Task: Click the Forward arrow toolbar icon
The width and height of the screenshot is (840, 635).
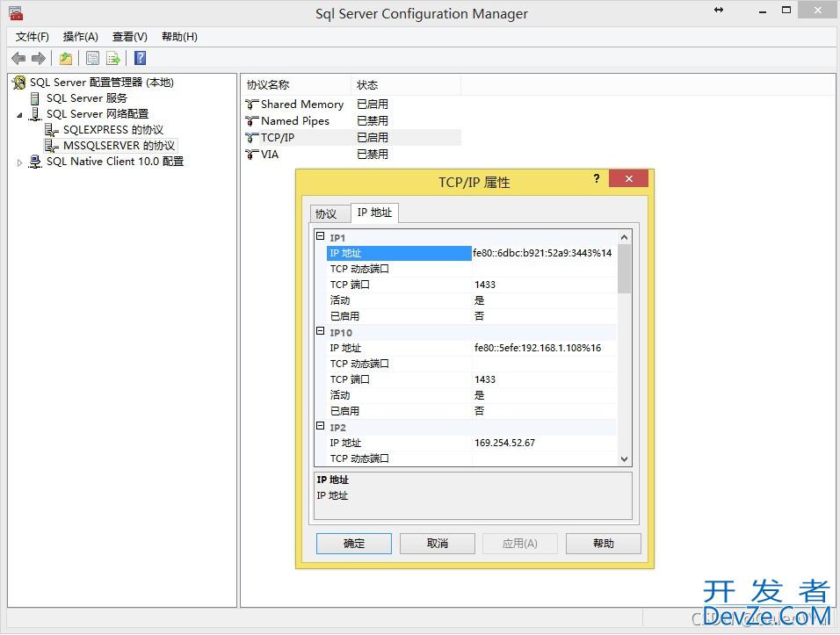Action: pos(39,58)
